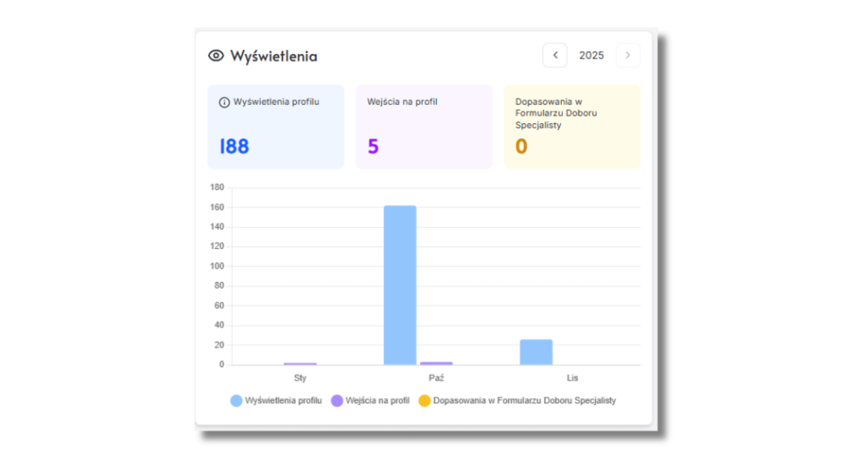Click the eye icon beside Wyświetlenia heading
Viewport: 868px width, 449px height.
[x=216, y=56]
